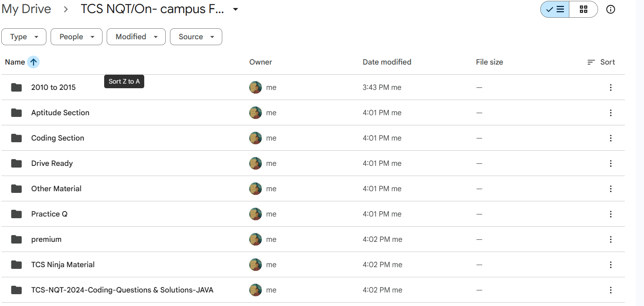Reverse the name sort order arrow
The height and width of the screenshot is (306, 644).
pyautogui.click(x=33, y=62)
